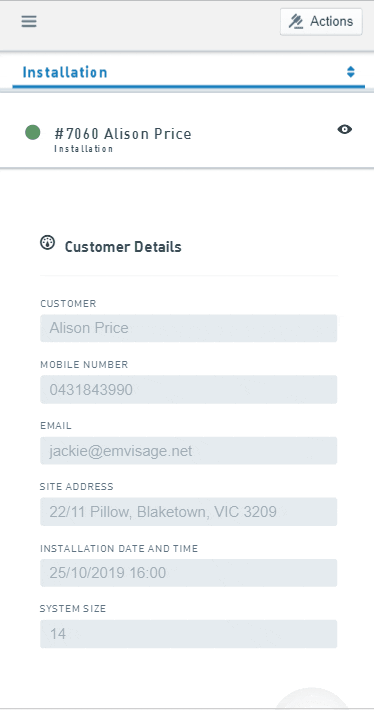The height and width of the screenshot is (710, 374).
Task: Click the Email field
Action: [188, 451]
